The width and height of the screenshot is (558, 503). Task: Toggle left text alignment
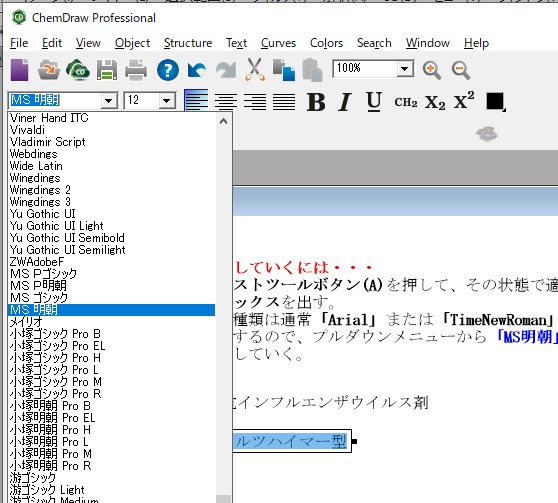pos(196,101)
